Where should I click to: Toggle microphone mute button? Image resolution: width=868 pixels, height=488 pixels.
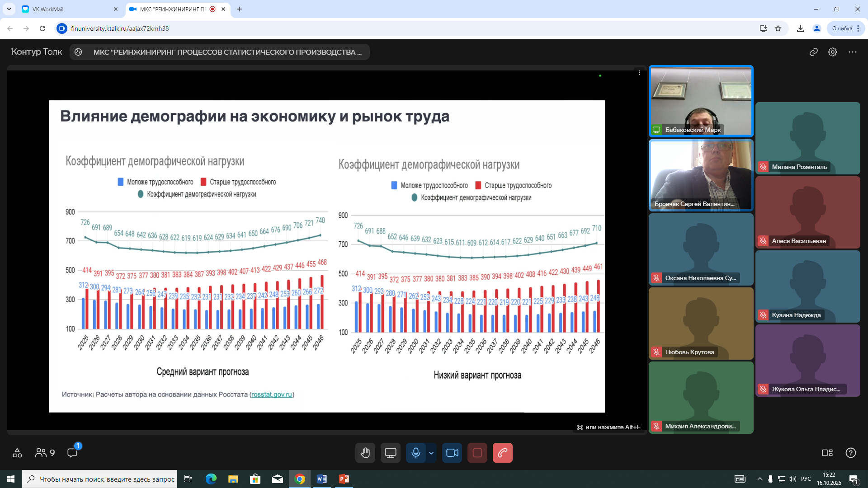[415, 453]
